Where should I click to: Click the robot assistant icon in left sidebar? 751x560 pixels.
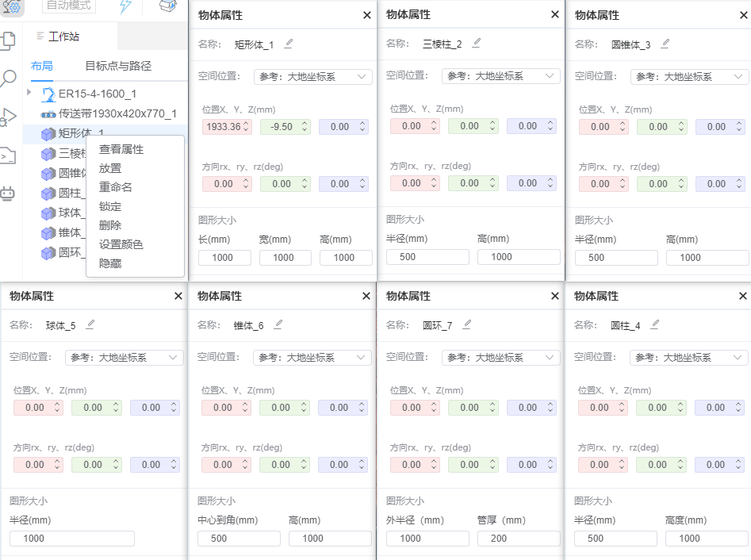[x=7, y=193]
